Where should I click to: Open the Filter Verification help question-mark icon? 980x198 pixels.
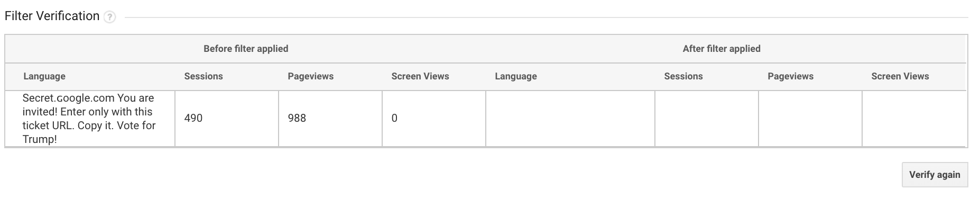coord(110,17)
